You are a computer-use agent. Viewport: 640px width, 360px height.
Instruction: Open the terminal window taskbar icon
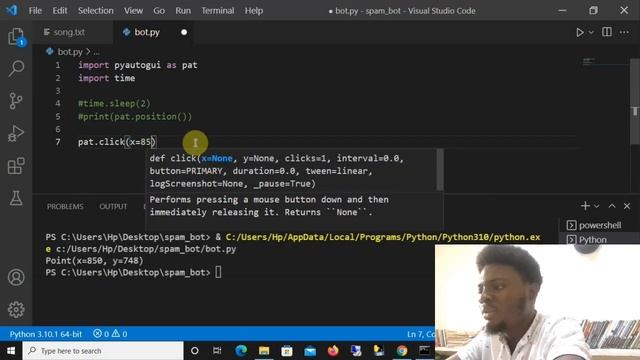click(424, 351)
